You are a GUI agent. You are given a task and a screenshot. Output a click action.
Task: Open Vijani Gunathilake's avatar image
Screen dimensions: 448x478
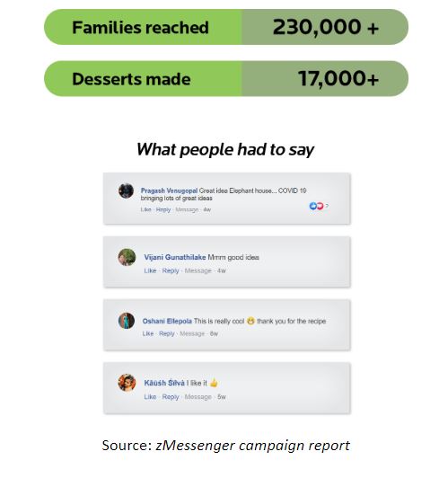coord(127,257)
